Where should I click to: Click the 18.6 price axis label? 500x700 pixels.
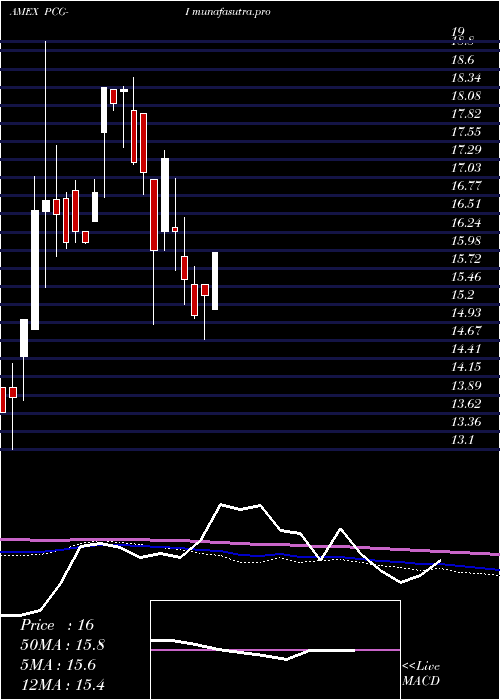click(462, 60)
